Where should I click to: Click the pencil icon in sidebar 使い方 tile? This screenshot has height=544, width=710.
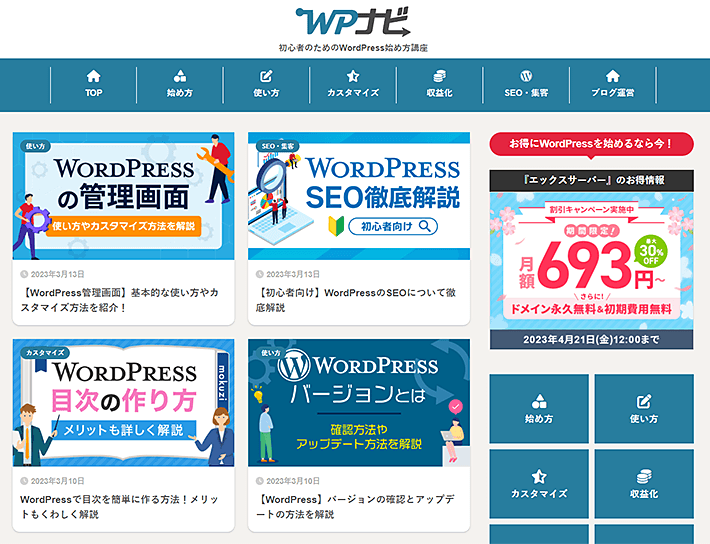(x=644, y=401)
